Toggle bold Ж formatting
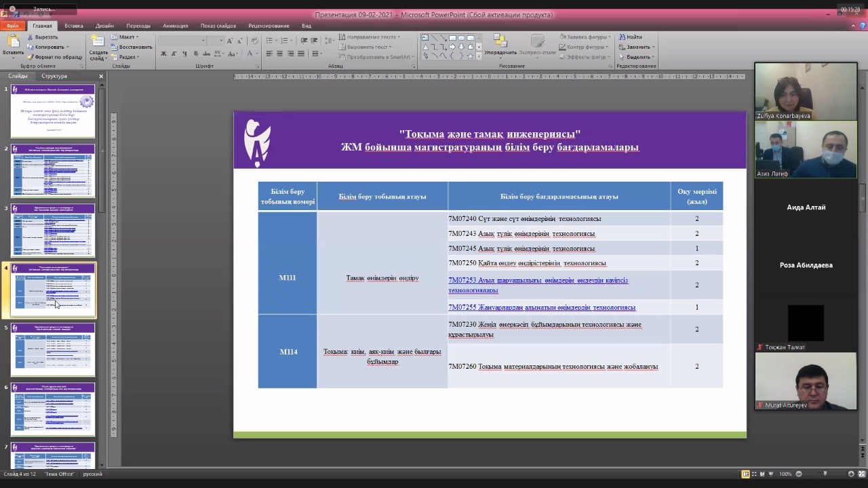Screen dimensions: 868x488 coord(164,54)
